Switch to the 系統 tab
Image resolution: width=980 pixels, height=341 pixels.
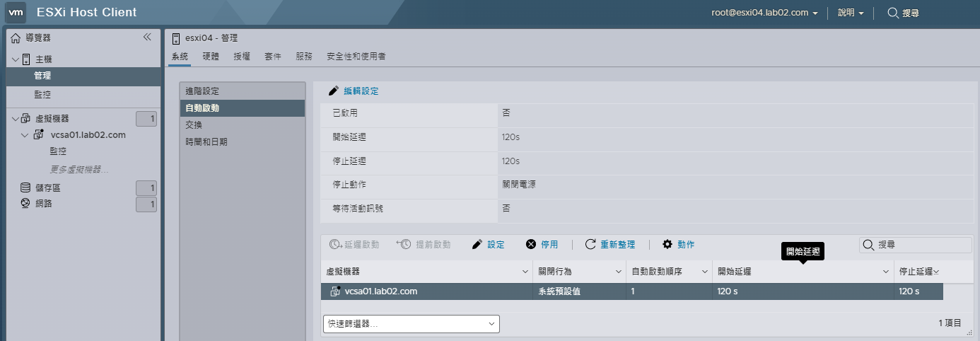180,56
